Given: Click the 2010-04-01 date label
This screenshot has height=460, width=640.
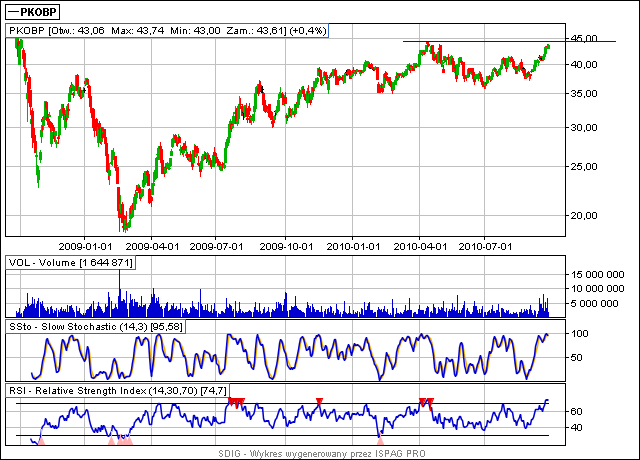Looking at the screenshot, I should tap(420, 247).
